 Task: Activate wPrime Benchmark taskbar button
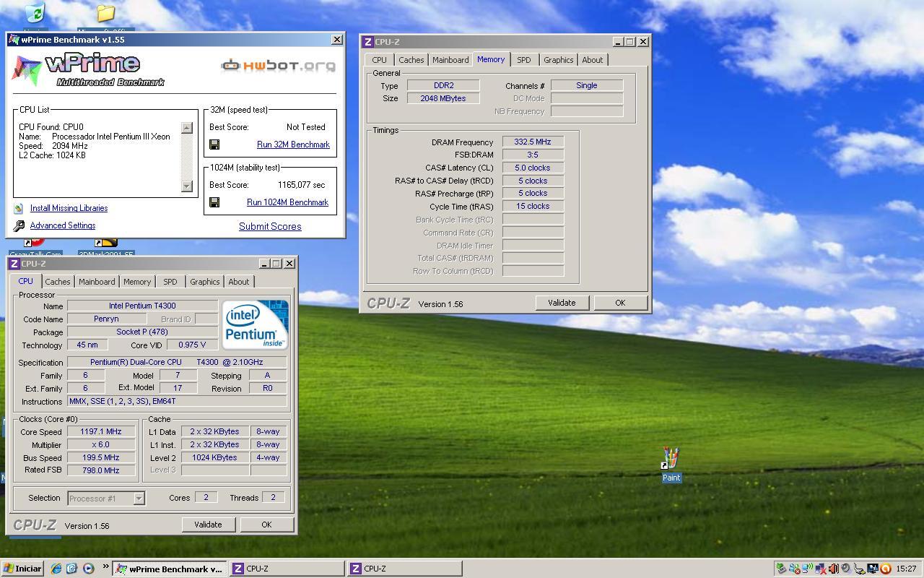[x=170, y=569]
